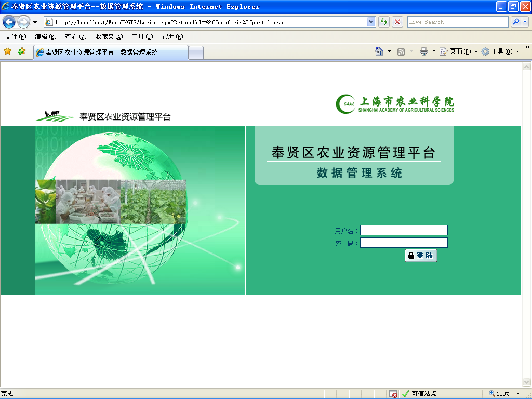Expand the address bar URL dropdown

[371, 22]
